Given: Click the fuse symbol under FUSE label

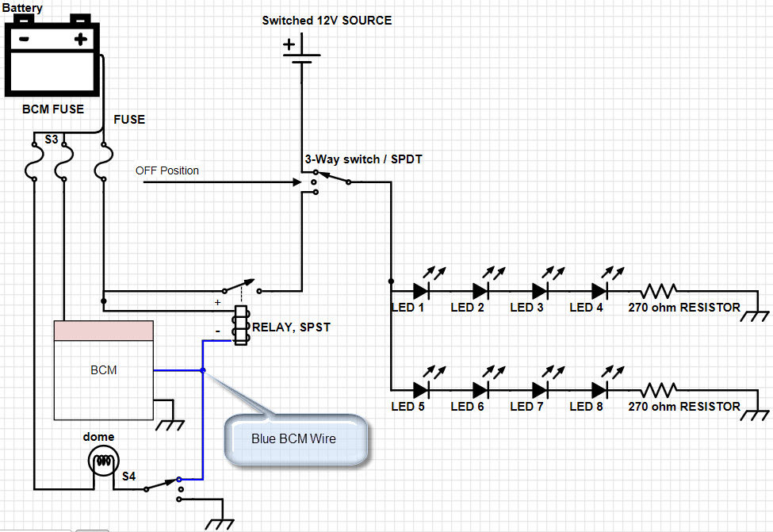Looking at the screenshot, I should pyautogui.click(x=104, y=162).
